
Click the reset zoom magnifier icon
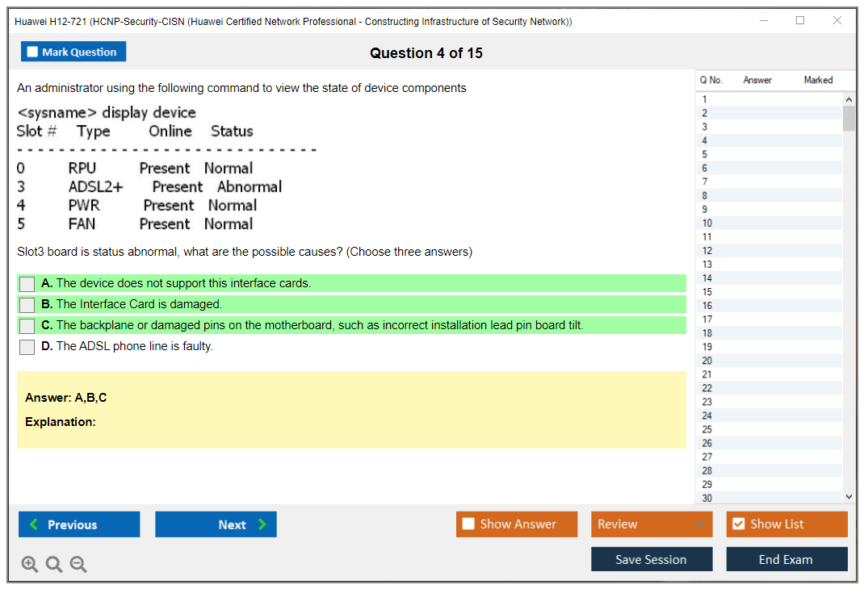[54, 565]
